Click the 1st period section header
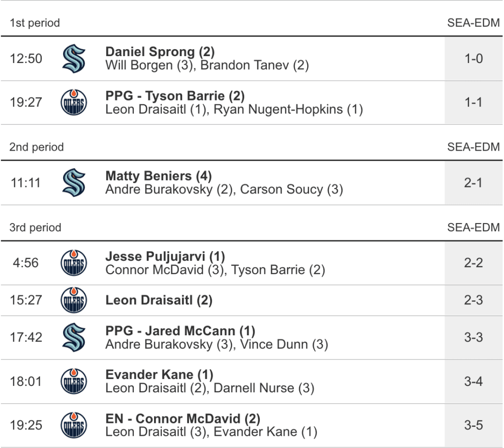 click(x=35, y=23)
